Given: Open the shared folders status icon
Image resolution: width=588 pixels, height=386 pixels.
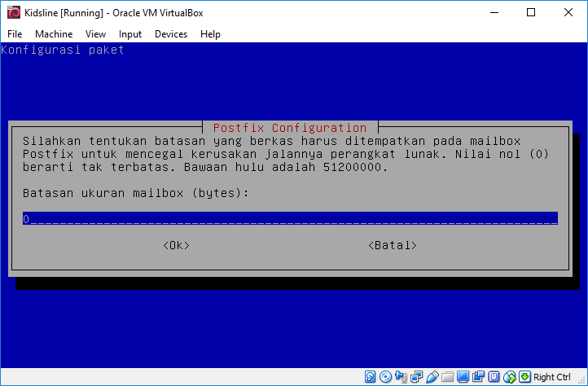Looking at the screenshot, I should pos(447,376).
